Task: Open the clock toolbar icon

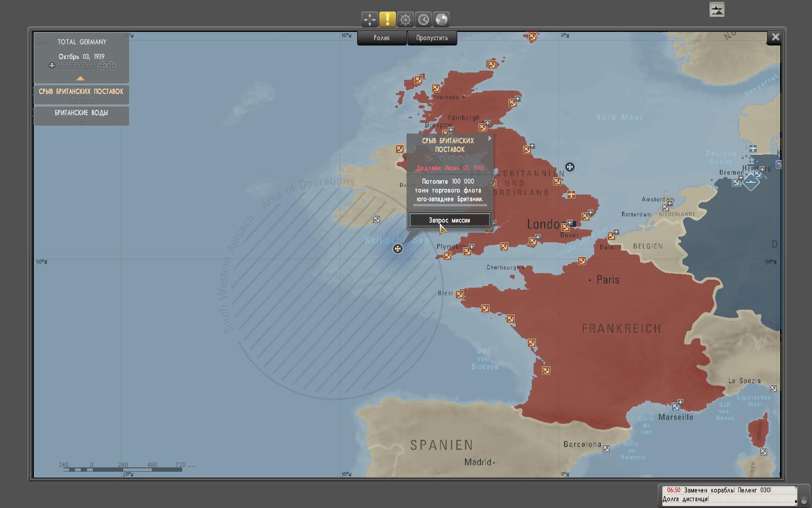Action: (423, 19)
